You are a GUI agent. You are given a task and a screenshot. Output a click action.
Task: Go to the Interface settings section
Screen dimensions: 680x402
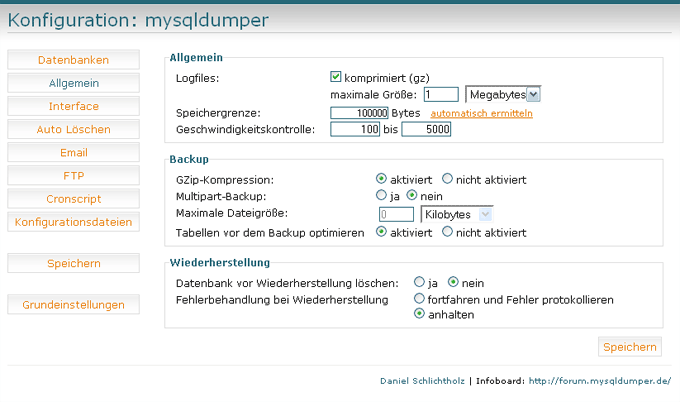point(73,106)
